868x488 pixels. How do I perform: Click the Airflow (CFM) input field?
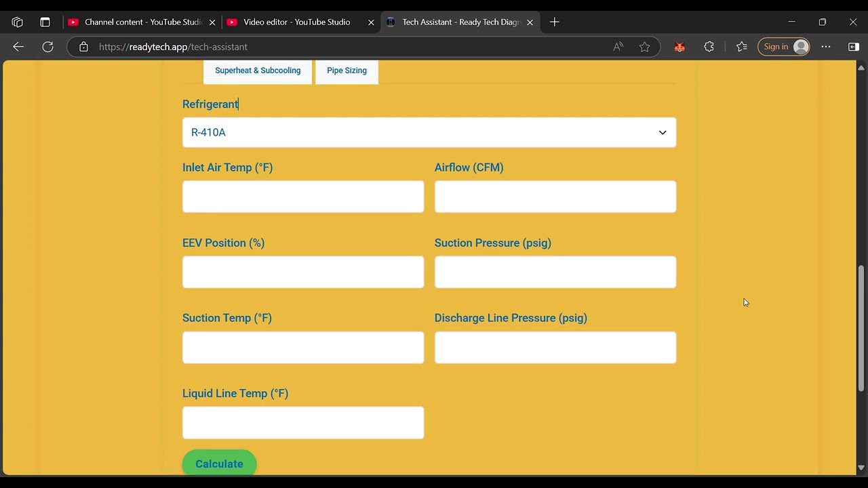tap(555, 197)
